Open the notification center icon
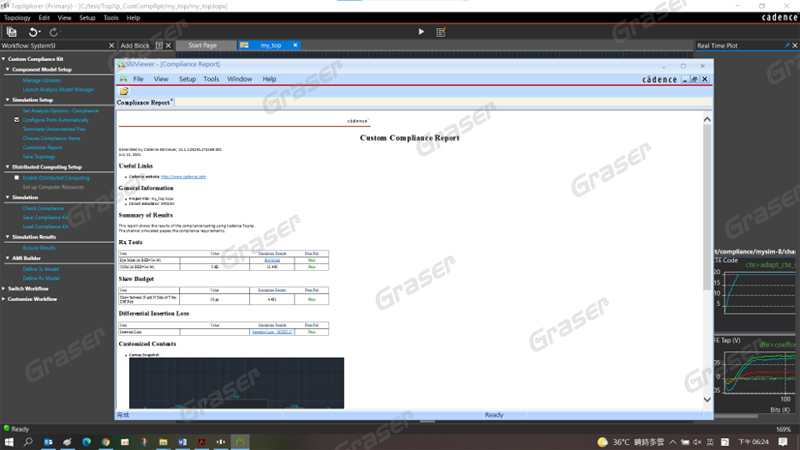Viewport: 800px width, 450px height. [x=783, y=442]
